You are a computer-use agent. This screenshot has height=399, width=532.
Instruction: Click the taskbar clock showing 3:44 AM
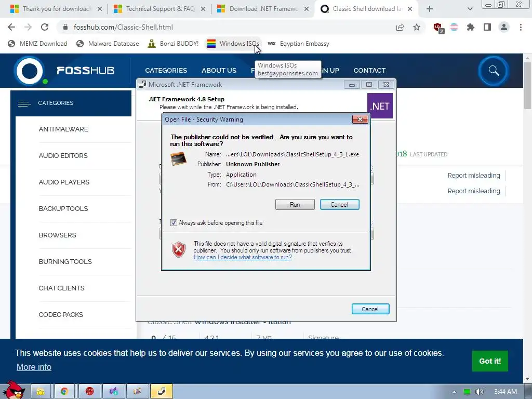tap(505, 392)
